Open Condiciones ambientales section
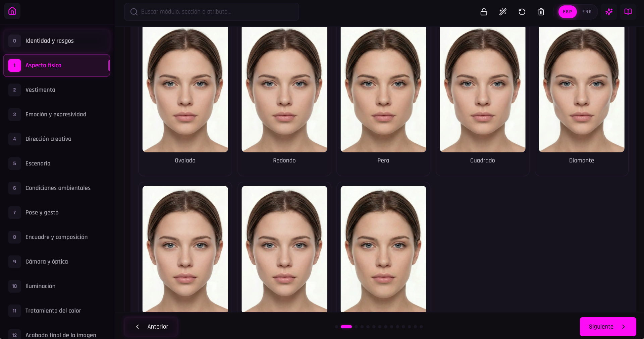This screenshot has width=644, height=339. [57, 188]
